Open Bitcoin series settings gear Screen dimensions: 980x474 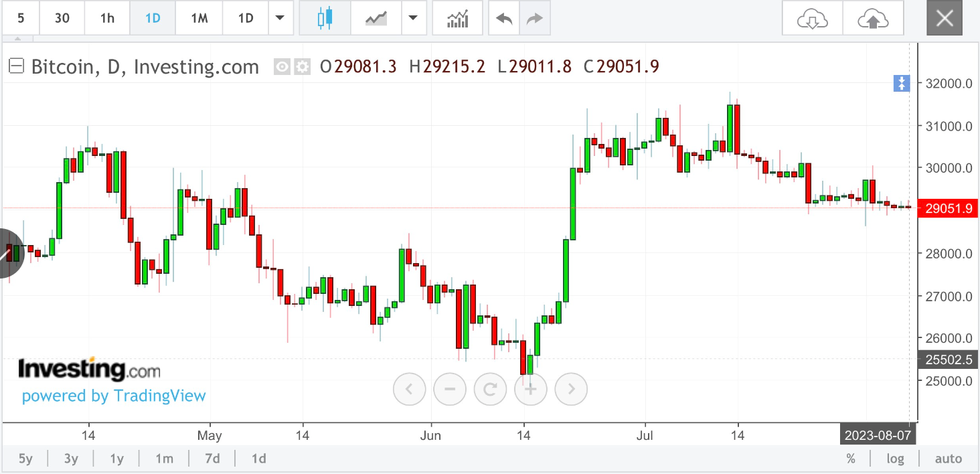coord(303,66)
